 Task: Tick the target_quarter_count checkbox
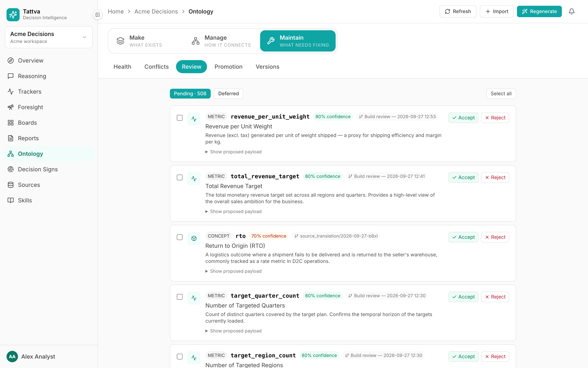[x=179, y=297]
